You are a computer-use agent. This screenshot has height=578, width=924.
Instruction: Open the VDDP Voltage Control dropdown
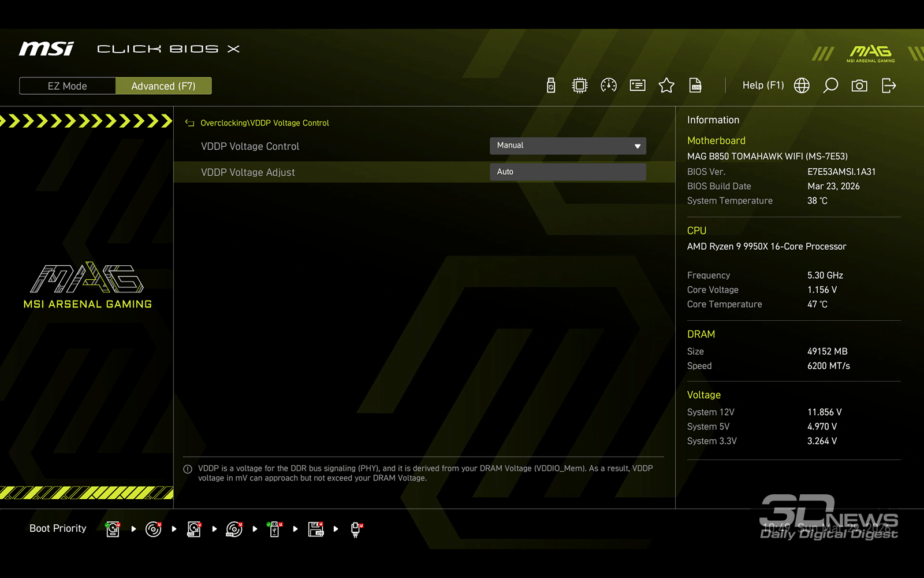coord(568,146)
